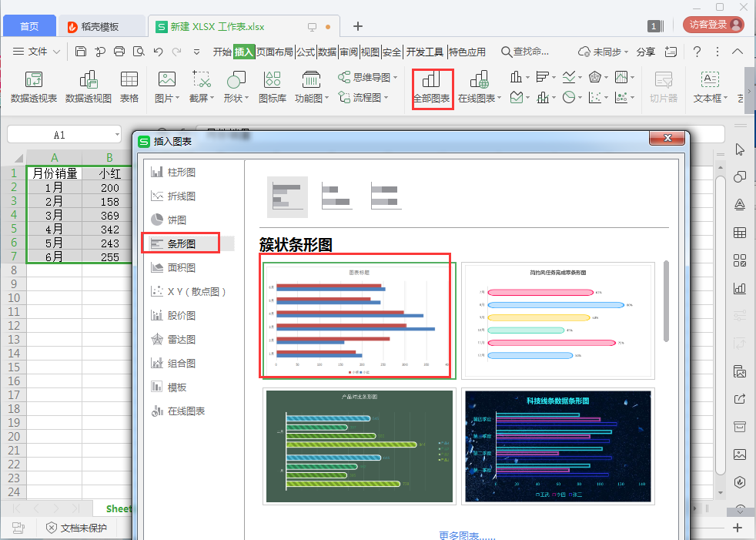Open the 功能图 function chart tool

pyautogui.click(x=312, y=87)
